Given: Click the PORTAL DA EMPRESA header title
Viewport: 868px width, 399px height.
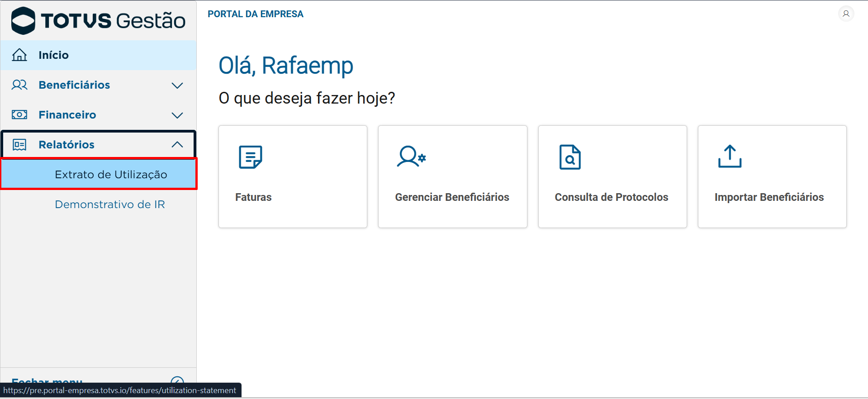Looking at the screenshot, I should click(256, 14).
